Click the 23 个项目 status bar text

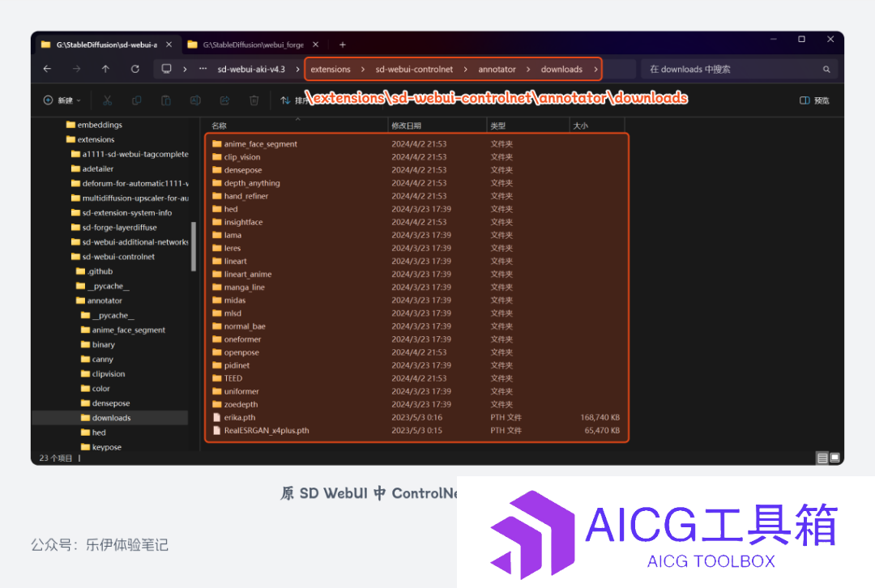(55, 458)
